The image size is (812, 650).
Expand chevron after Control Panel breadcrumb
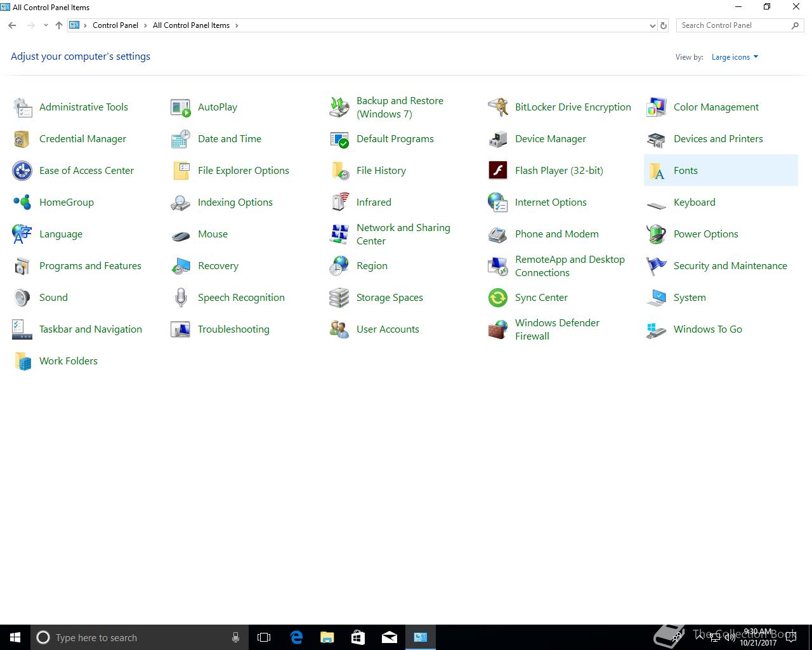tap(145, 25)
